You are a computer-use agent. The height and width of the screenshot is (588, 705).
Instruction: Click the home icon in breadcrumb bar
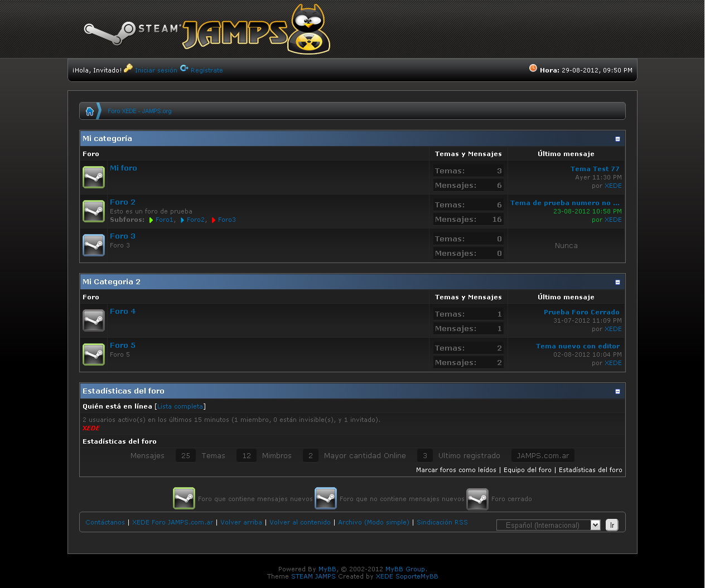click(90, 111)
